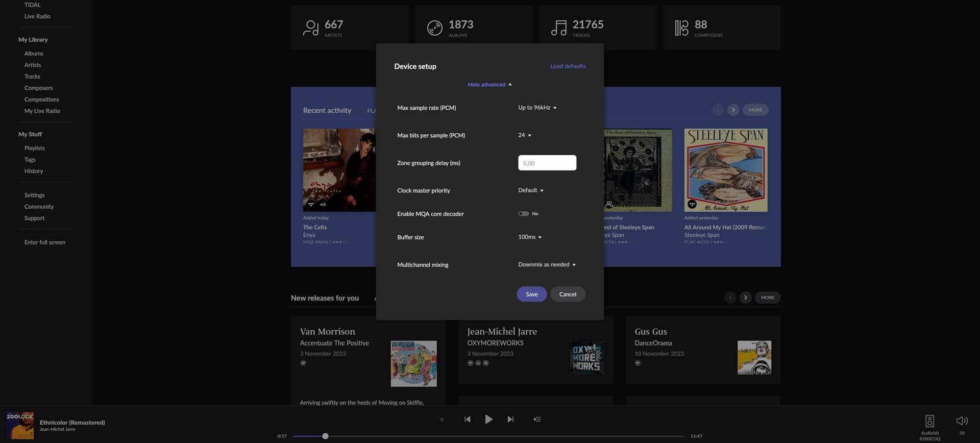The width and height of the screenshot is (980, 443).
Task: Show next Recent activity items
Action: pyautogui.click(x=733, y=110)
